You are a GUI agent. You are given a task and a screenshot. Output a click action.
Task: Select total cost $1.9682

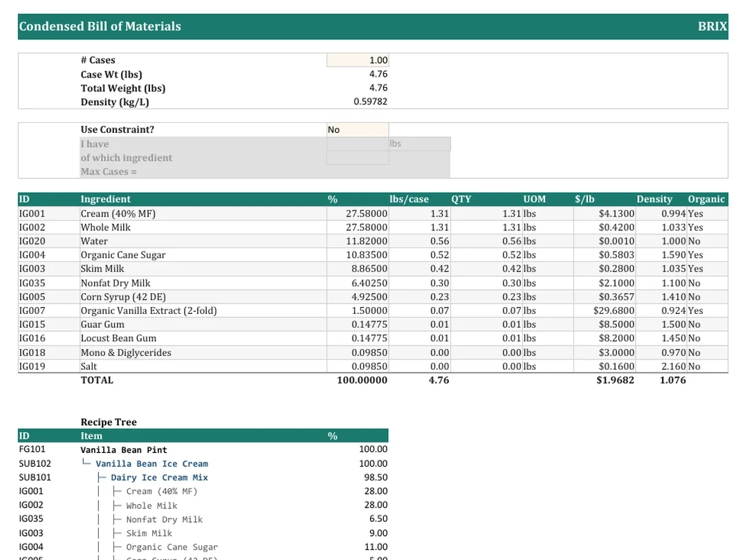pyautogui.click(x=615, y=380)
